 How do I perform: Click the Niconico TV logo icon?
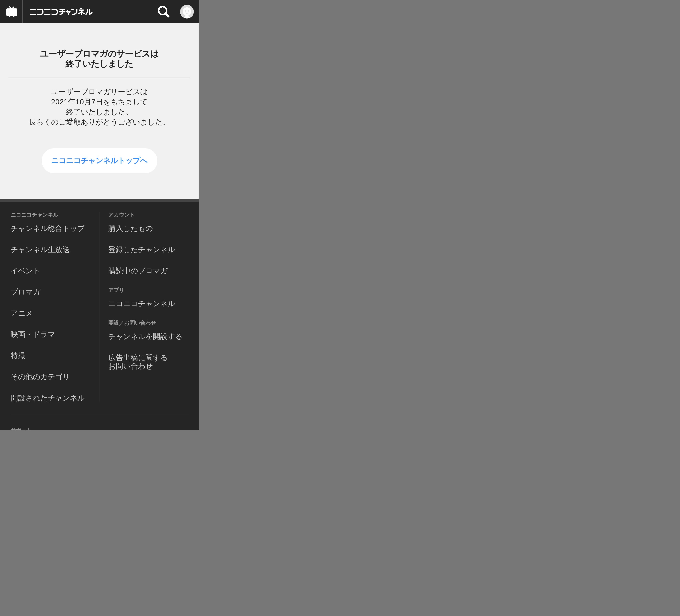point(11,11)
